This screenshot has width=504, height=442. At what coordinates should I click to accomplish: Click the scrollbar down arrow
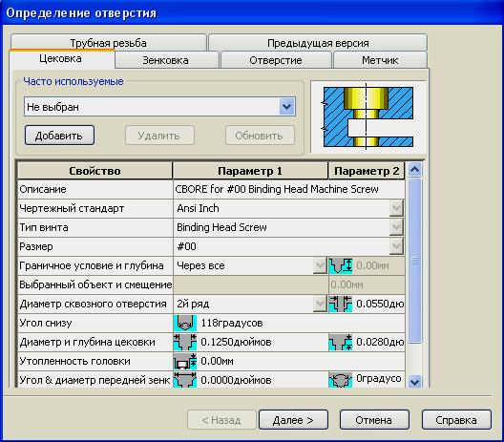coord(414,381)
